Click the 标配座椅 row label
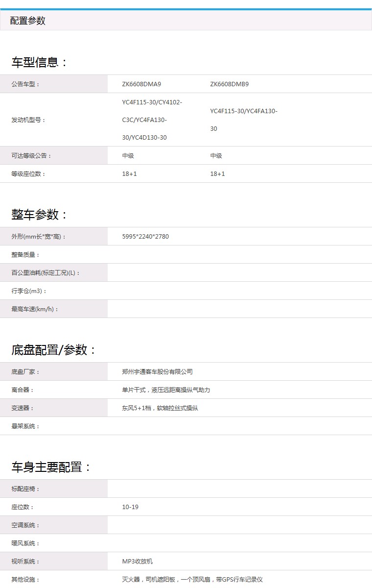The image size is (372, 588). click(26, 489)
